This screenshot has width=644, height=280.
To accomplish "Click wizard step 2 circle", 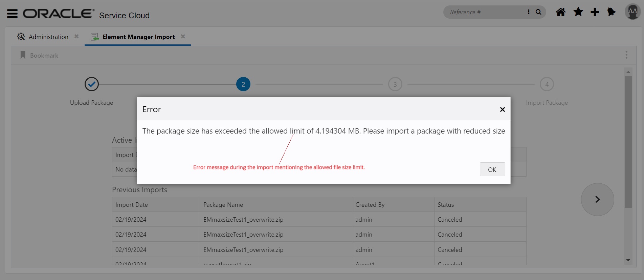I will 243,84.
